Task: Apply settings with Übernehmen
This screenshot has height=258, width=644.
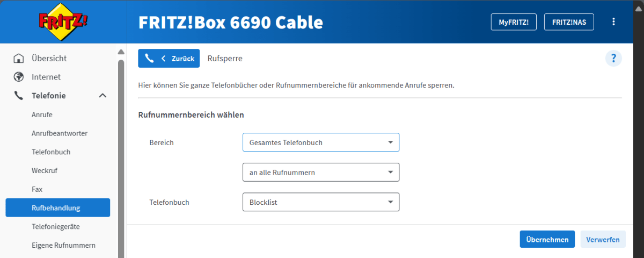Action: pyautogui.click(x=547, y=239)
